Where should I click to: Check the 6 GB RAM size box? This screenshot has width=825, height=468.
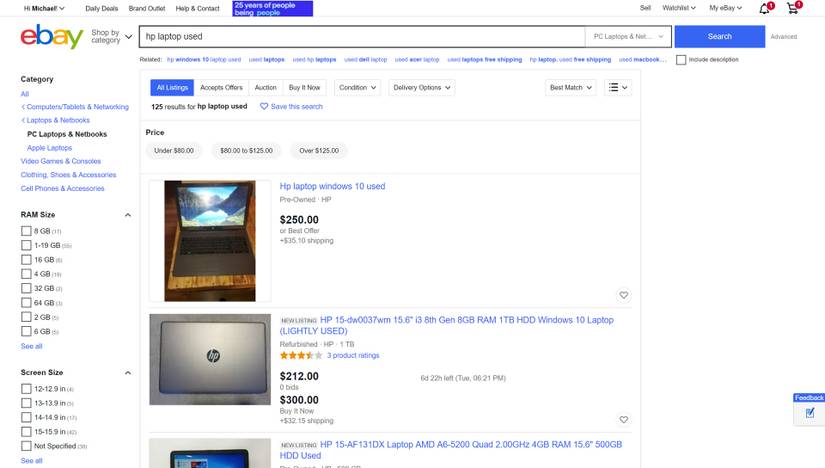pyautogui.click(x=26, y=331)
